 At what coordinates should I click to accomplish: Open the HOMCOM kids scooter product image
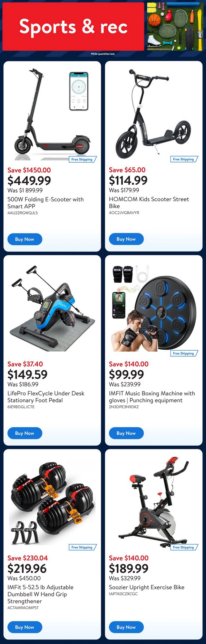(154, 114)
